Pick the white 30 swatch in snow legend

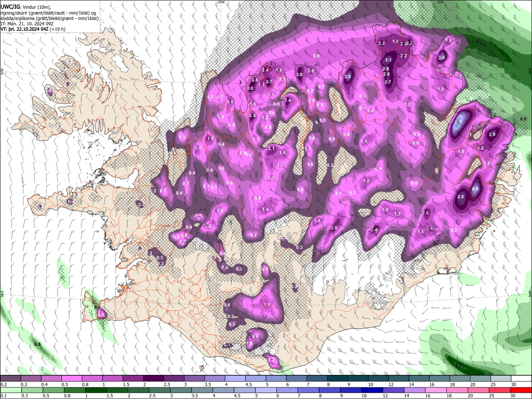[521, 378]
